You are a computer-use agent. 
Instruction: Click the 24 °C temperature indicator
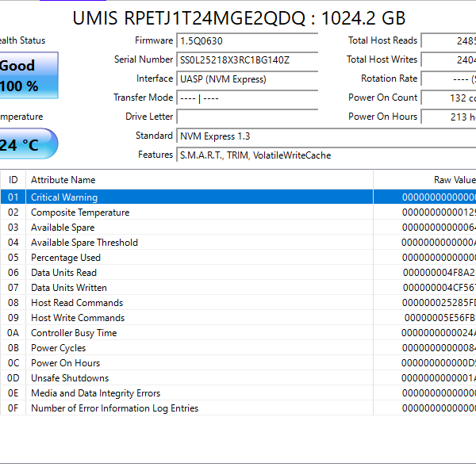29,144
